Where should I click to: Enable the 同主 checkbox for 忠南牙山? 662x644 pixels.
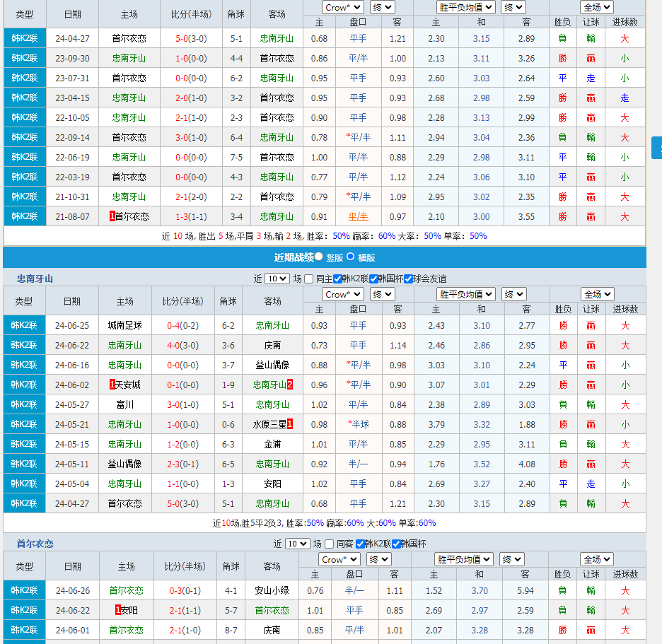click(308, 279)
